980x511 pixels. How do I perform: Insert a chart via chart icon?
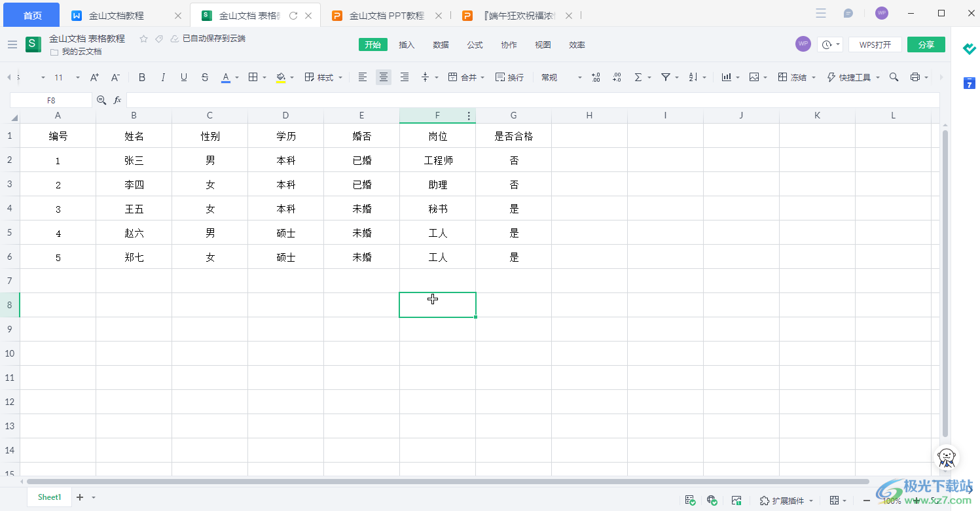tap(727, 77)
